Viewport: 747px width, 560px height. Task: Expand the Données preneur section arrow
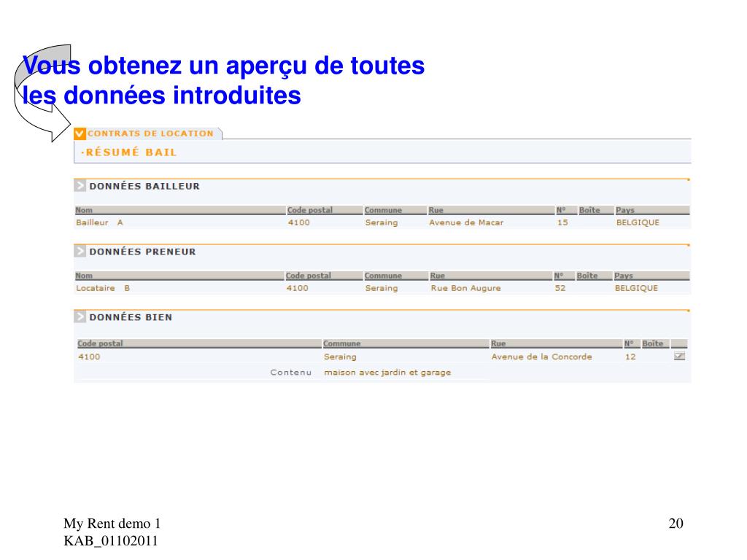coord(80,251)
